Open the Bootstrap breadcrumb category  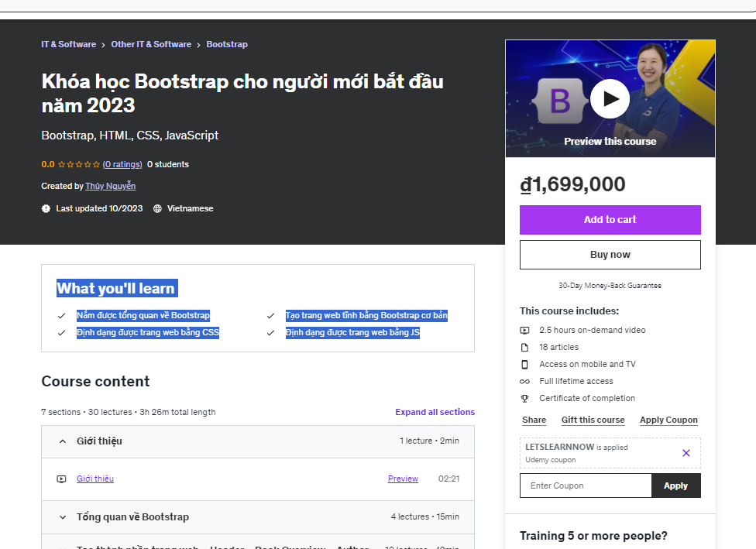click(227, 44)
